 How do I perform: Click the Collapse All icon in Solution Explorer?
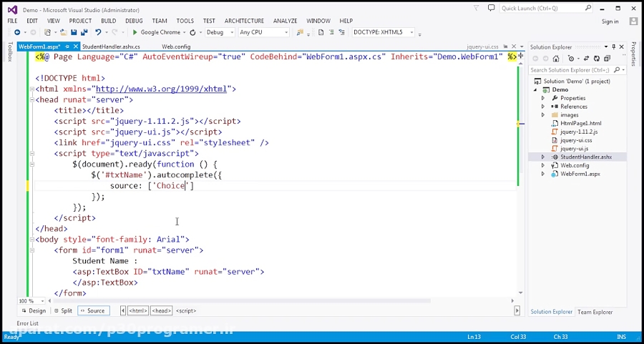click(x=606, y=59)
